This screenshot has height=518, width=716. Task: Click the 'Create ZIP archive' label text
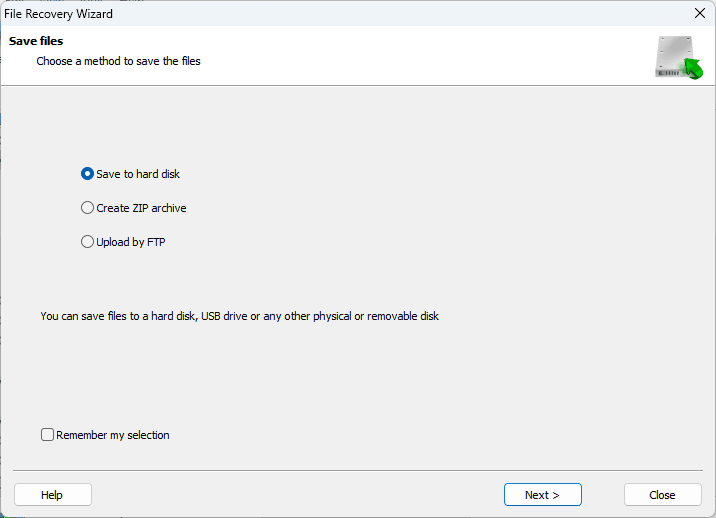(x=141, y=208)
